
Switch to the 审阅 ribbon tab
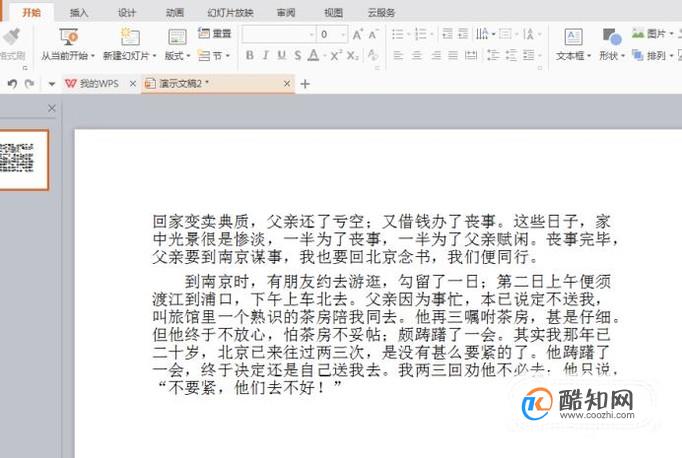pyautogui.click(x=286, y=13)
